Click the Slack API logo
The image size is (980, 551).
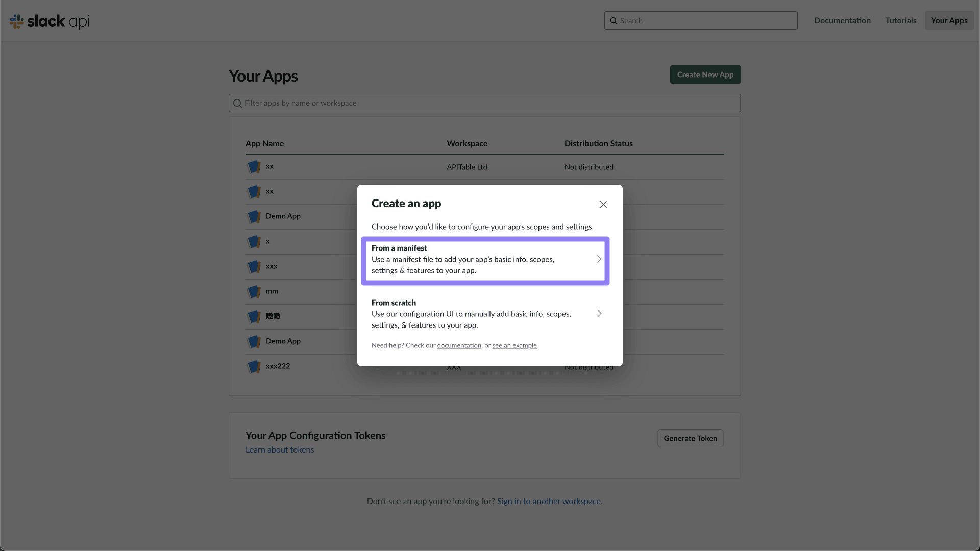pos(50,21)
